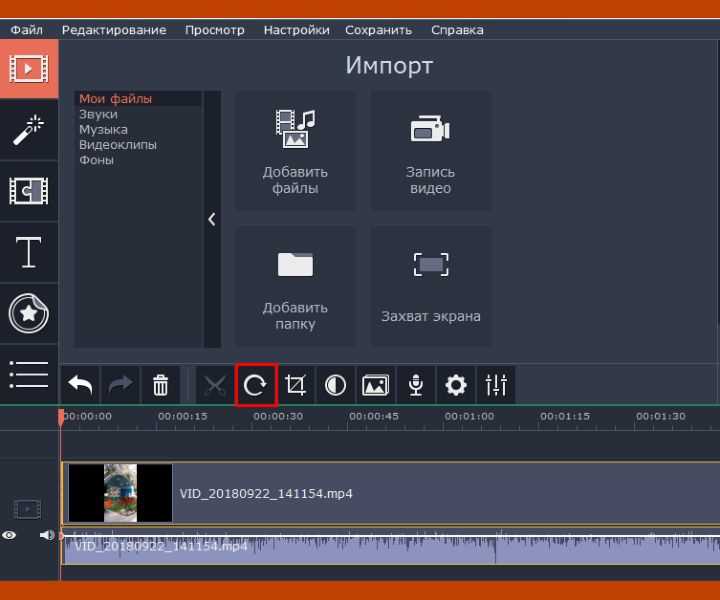Select the crop tool icon
720x600 pixels.
point(295,385)
